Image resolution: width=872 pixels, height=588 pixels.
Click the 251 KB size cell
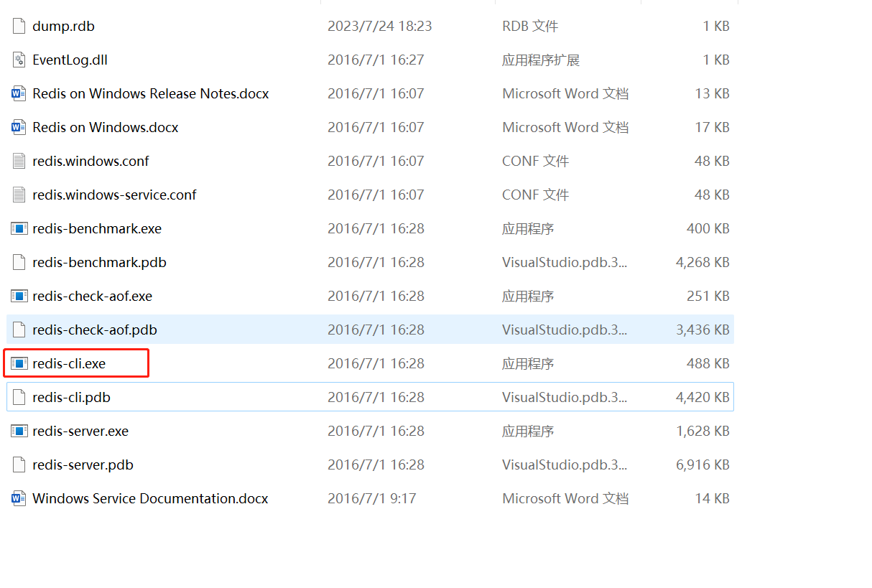(x=708, y=296)
